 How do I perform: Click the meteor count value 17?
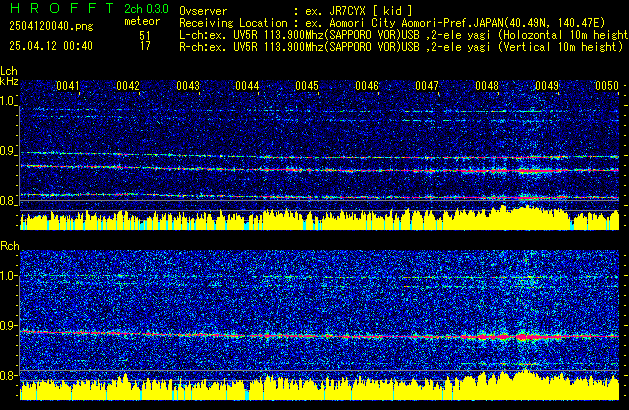click(x=145, y=46)
